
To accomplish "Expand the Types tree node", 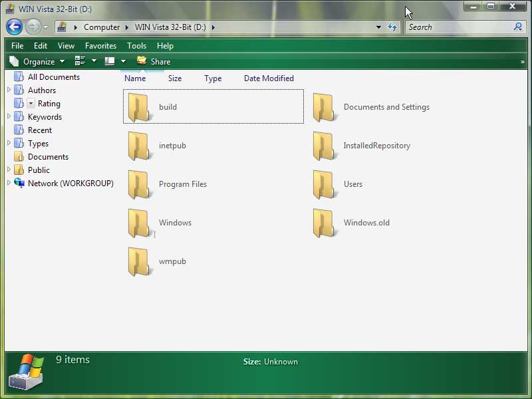I will (x=9, y=143).
